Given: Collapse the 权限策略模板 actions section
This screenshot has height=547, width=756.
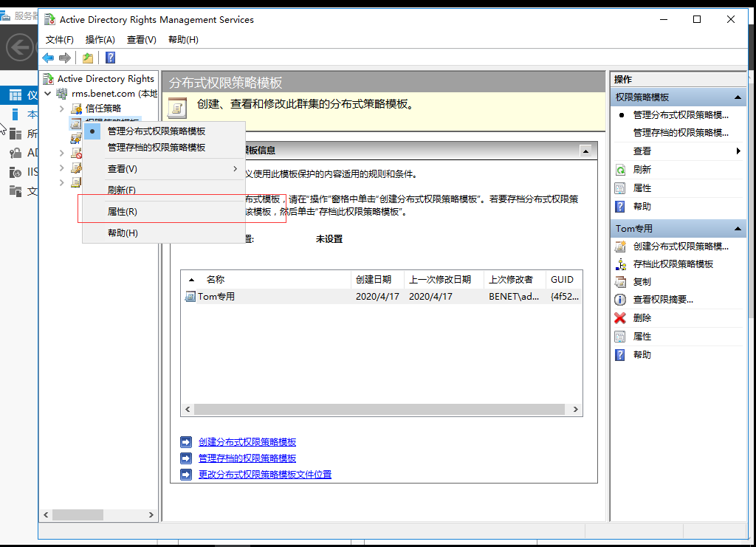Looking at the screenshot, I should [738, 97].
